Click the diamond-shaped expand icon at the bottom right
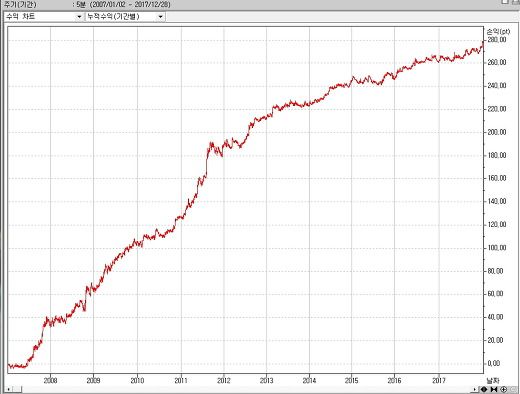This screenshot has width=520, height=394. coord(484,389)
